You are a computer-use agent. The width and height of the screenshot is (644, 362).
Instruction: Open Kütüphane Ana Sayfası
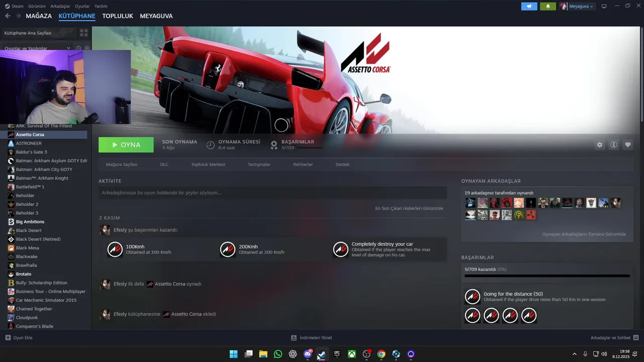pyautogui.click(x=28, y=33)
